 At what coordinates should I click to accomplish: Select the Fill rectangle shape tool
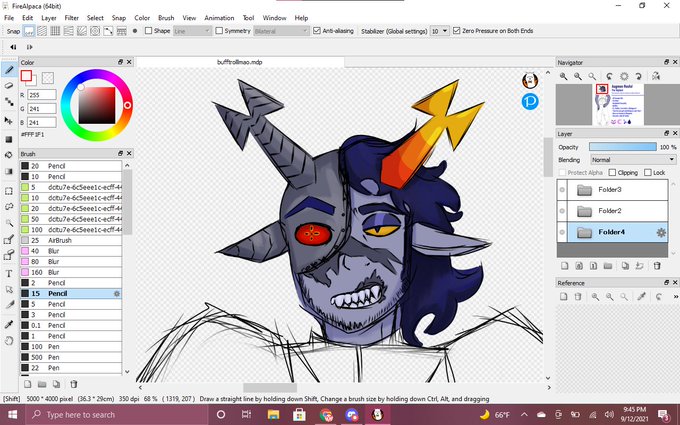pos(9,139)
